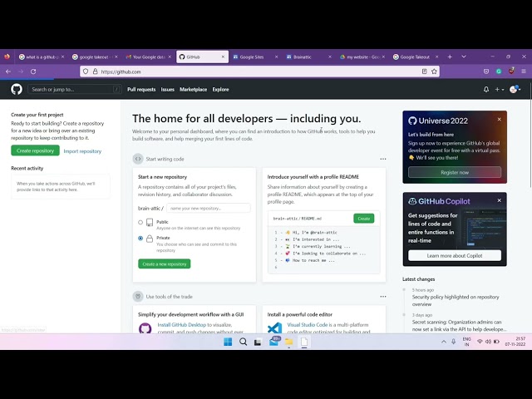The image size is (532, 399).
Task: Click the GitHub Octocat logo in header
Action: click(x=17, y=89)
